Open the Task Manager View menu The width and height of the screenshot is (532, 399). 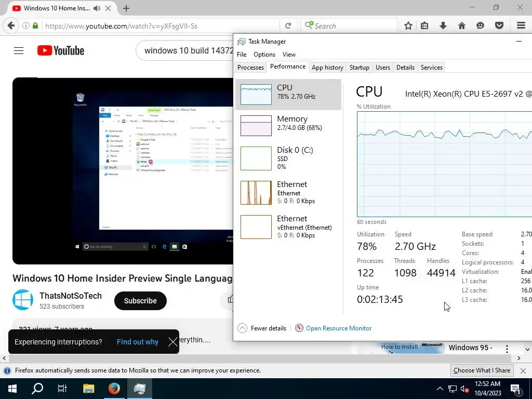point(289,54)
